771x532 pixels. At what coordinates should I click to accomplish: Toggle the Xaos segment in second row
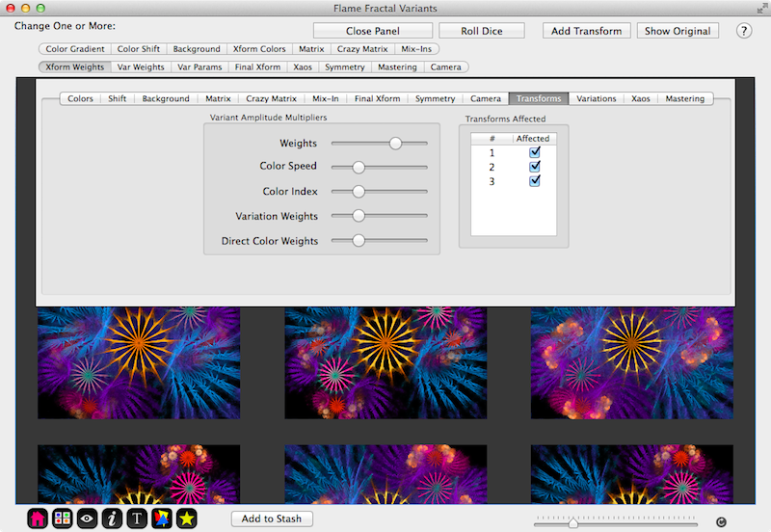303,66
